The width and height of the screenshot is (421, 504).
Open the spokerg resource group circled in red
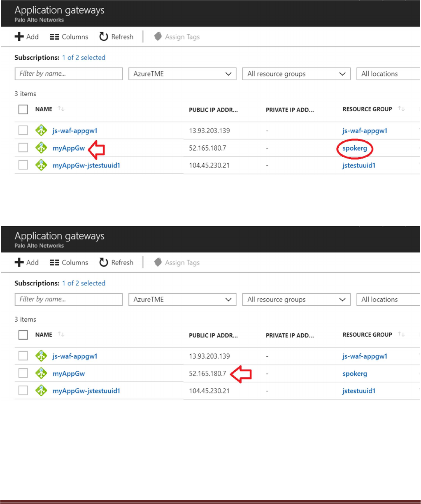click(354, 148)
